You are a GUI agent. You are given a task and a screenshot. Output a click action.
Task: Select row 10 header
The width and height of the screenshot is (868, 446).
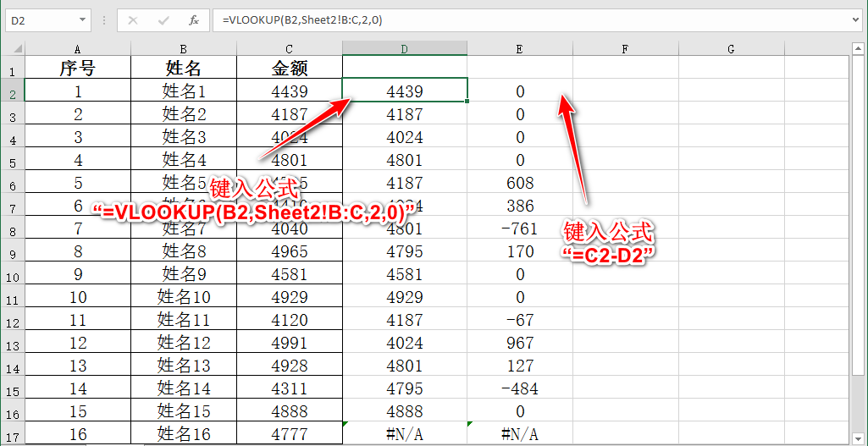pos(12,274)
